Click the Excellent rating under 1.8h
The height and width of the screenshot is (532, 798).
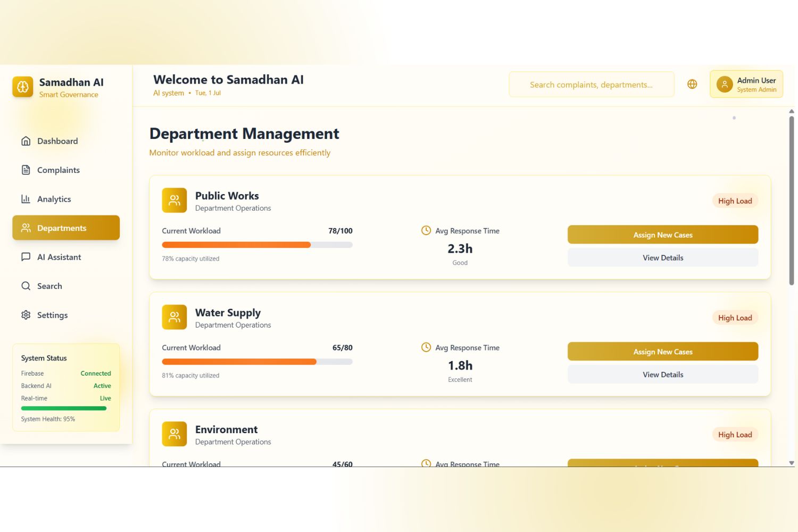pos(460,380)
